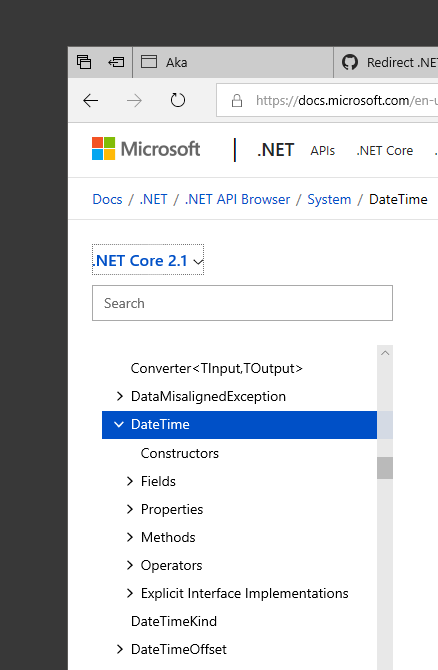
Task: Expand the Methods section
Action: tap(130, 537)
